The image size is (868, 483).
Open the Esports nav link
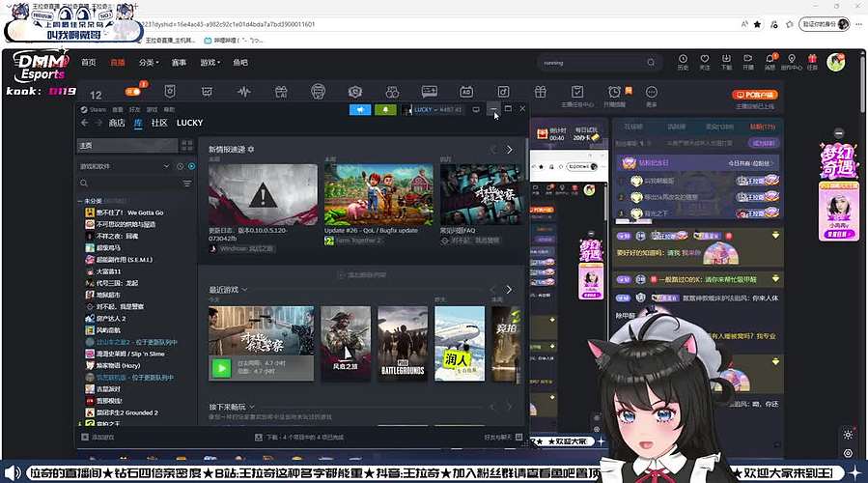(x=179, y=63)
